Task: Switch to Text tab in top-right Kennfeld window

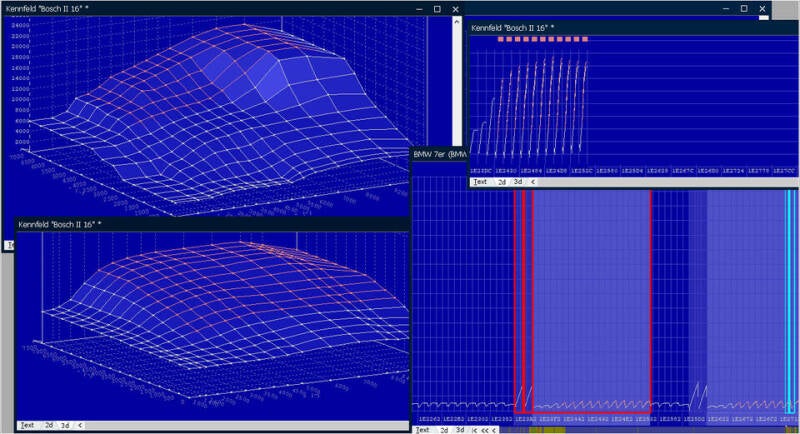Action: point(480,182)
